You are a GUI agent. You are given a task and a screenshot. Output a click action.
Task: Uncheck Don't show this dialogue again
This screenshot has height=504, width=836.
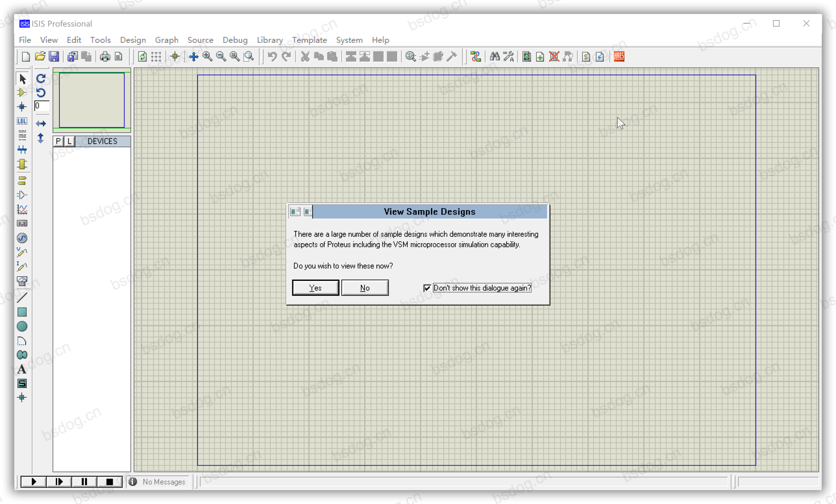[x=427, y=288]
